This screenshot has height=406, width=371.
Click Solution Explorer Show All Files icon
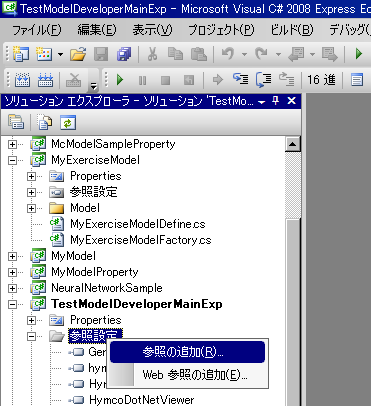(45, 122)
